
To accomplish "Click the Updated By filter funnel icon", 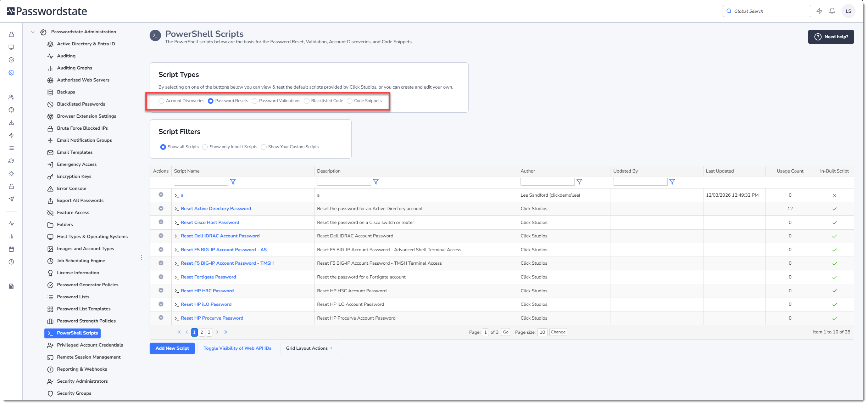I will coord(672,182).
